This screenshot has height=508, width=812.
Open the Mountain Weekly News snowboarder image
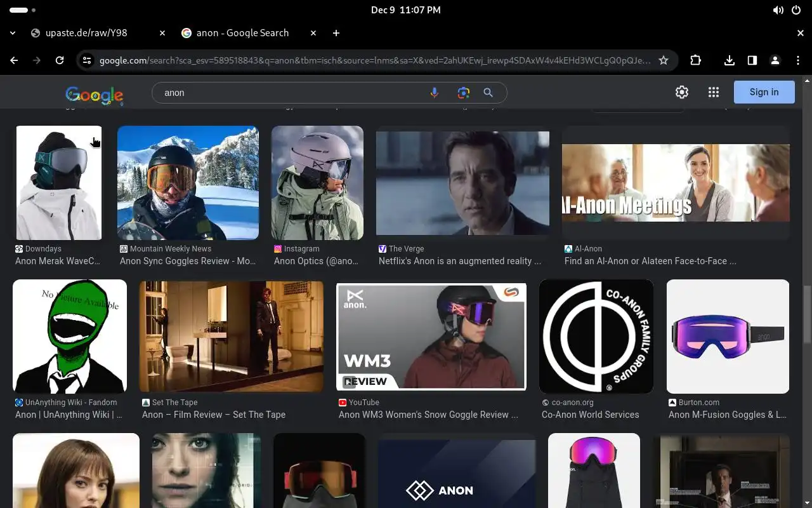[188, 183]
